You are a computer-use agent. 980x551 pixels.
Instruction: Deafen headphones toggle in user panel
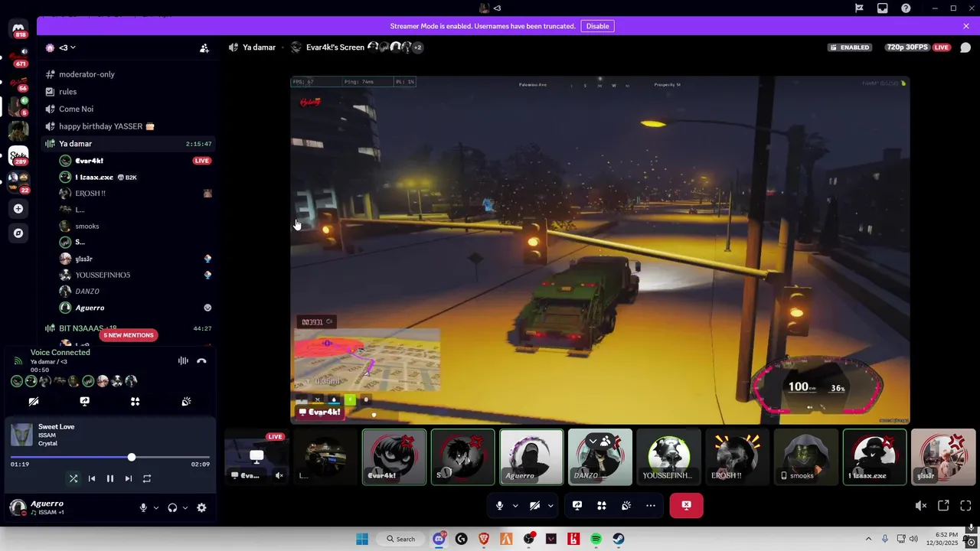[172, 507]
